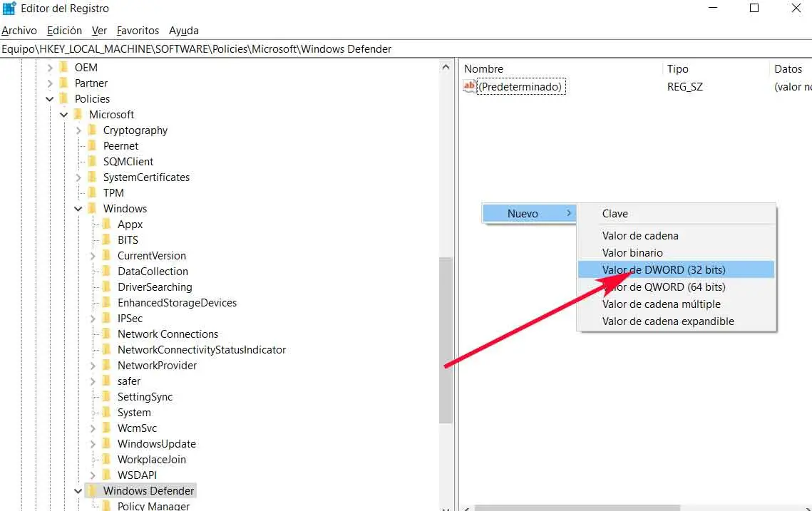
Task: Click the System folder icon
Action: coord(107,412)
